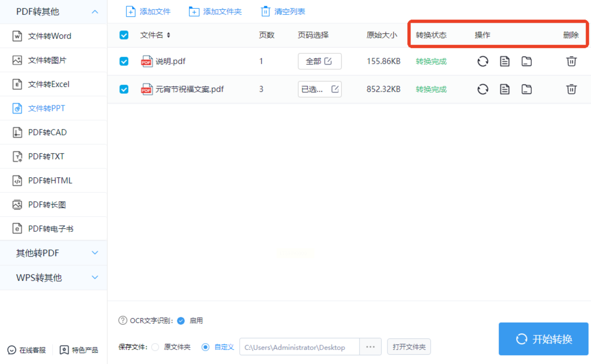Click reconvert icon for 说明.pdf
The image size is (591, 364).
tap(483, 61)
